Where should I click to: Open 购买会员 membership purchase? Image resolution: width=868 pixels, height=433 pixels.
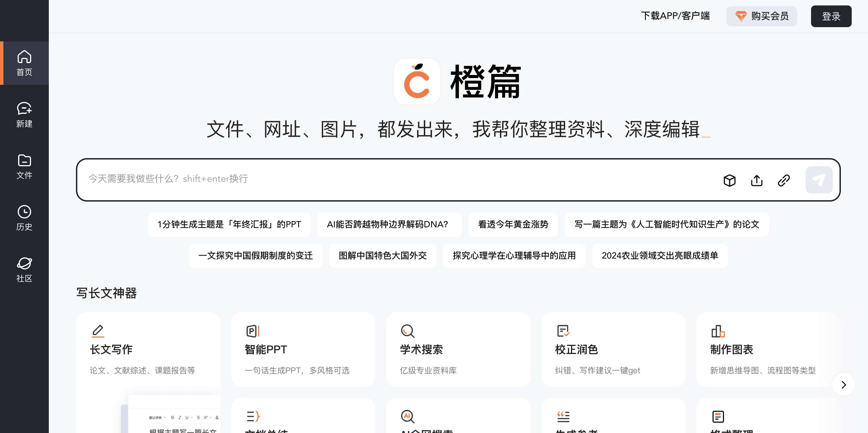coord(762,16)
